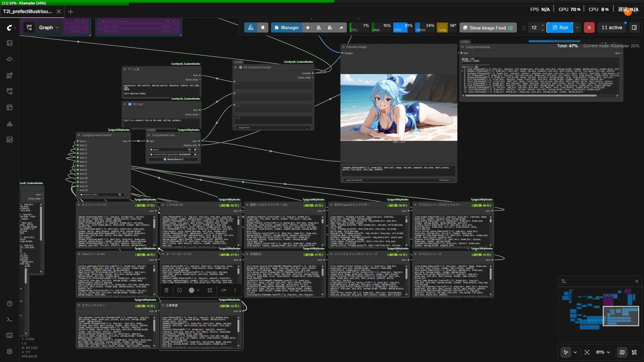This screenshot has width=644, height=362.
Task: Delete selected node using trash icon
Action: (x=166, y=290)
